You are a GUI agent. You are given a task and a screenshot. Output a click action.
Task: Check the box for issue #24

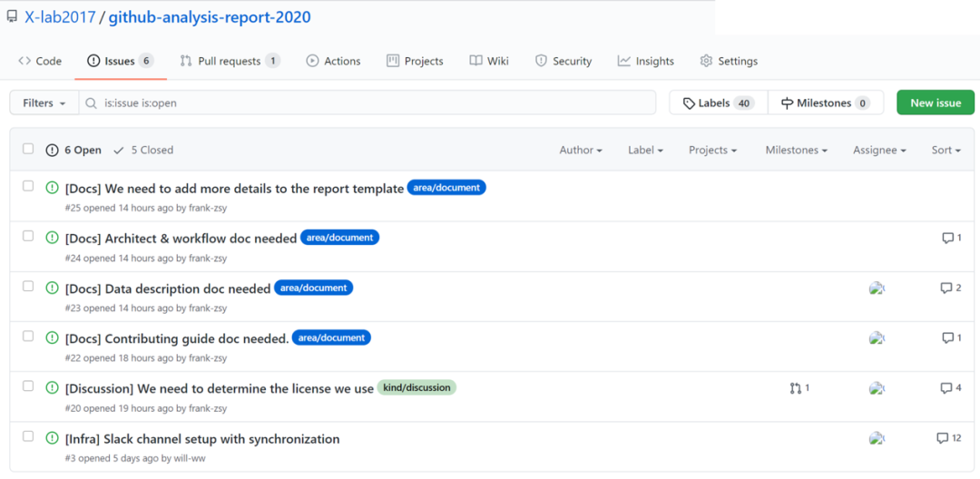point(28,236)
